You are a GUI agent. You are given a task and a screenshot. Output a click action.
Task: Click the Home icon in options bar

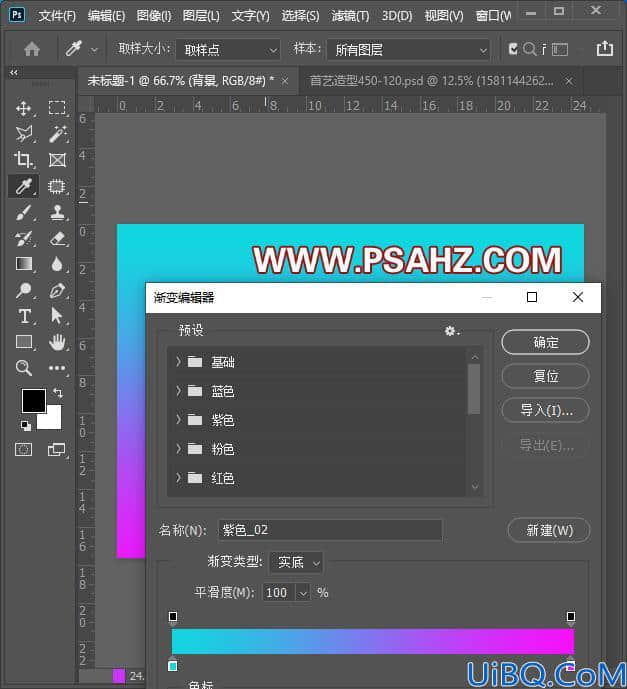[x=32, y=49]
